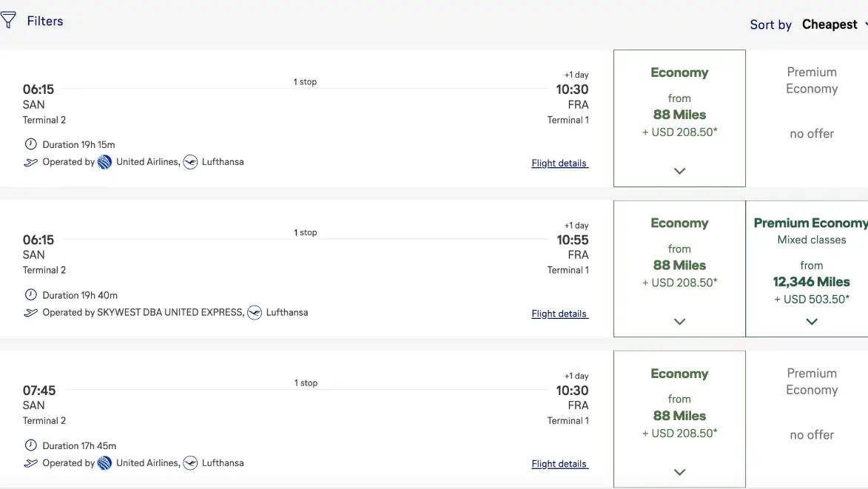Click the 07:45 SAN departure time
868x489 pixels.
tap(39, 390)
